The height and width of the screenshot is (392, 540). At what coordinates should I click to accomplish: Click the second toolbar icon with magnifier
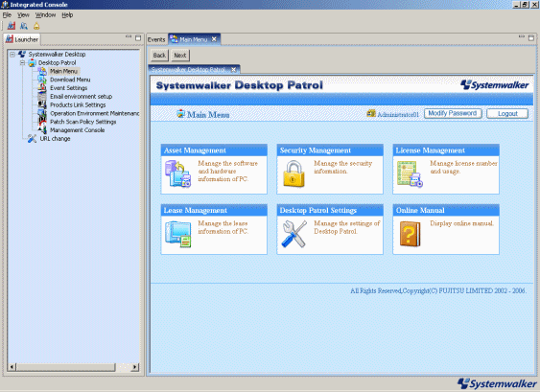pos(24,26)
